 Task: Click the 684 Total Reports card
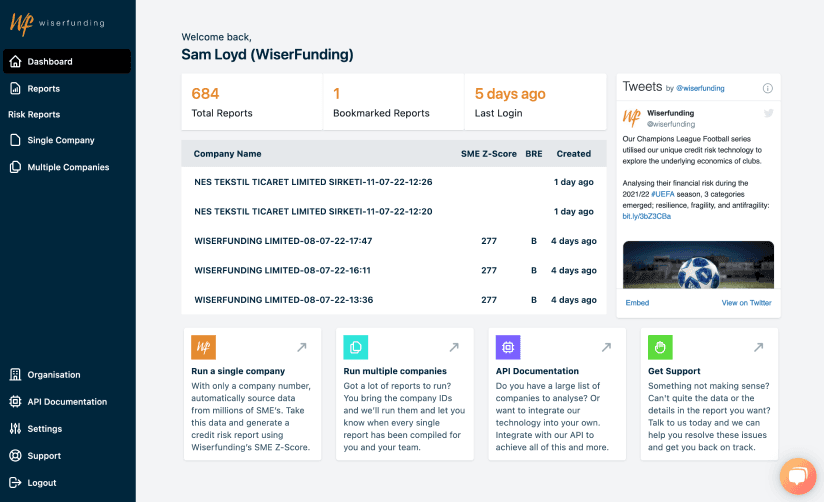(x=252, y=102)
